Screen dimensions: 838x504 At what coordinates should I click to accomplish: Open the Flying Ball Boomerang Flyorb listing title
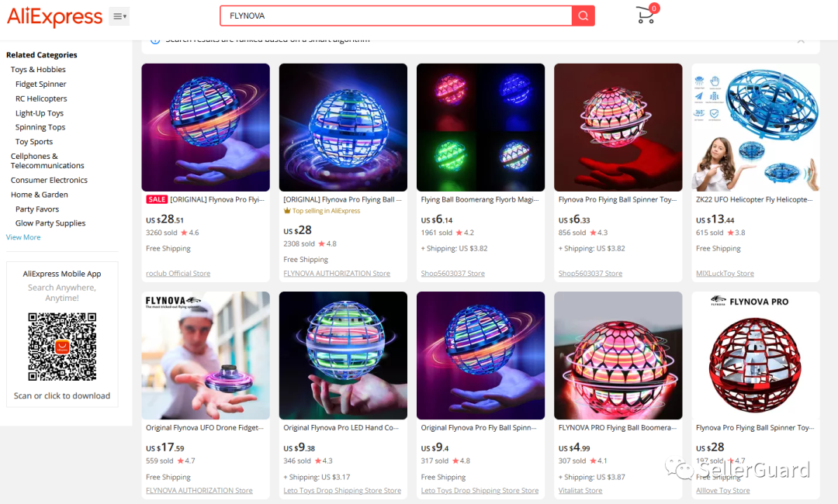(480, 199)
